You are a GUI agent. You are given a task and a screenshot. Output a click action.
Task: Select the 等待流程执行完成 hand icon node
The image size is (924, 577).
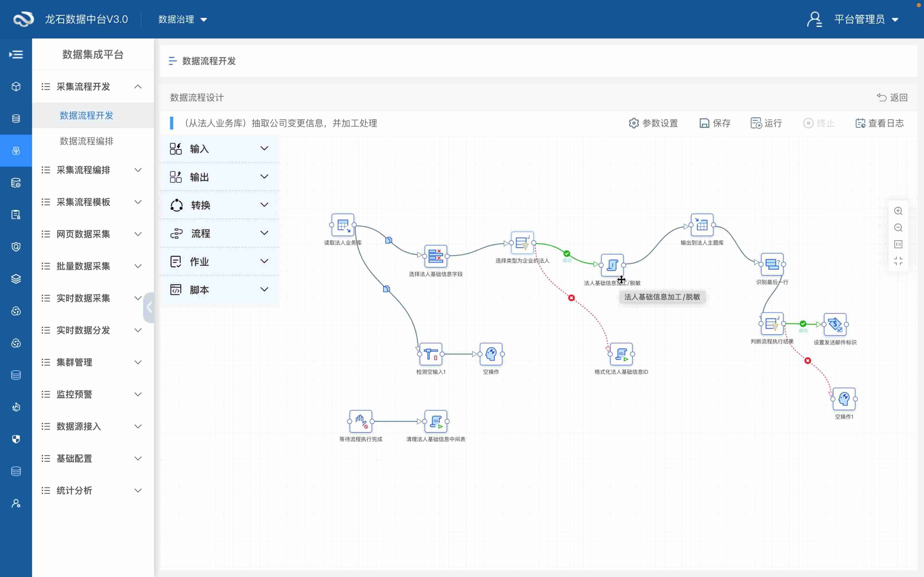click(x=361, y=421)
